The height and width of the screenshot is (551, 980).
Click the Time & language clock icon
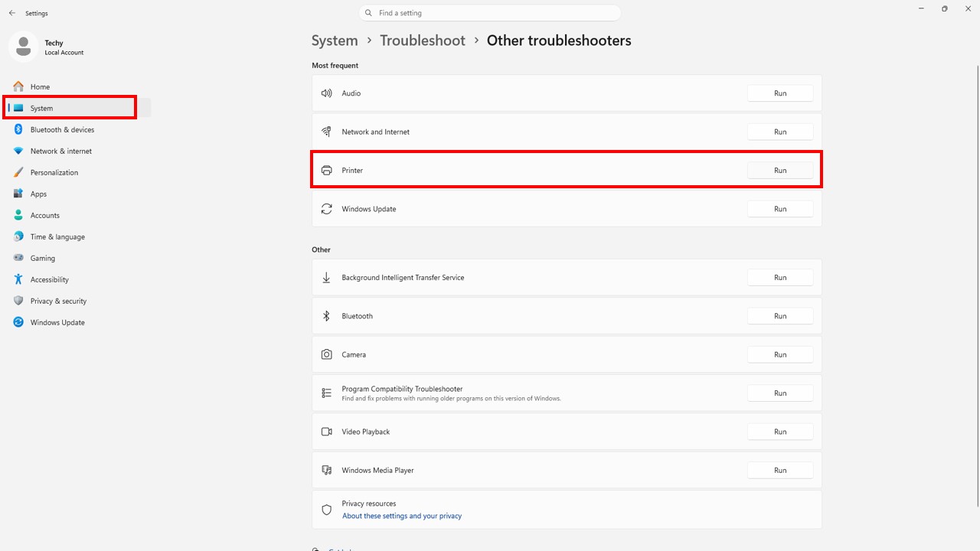[x=18, y=236]
